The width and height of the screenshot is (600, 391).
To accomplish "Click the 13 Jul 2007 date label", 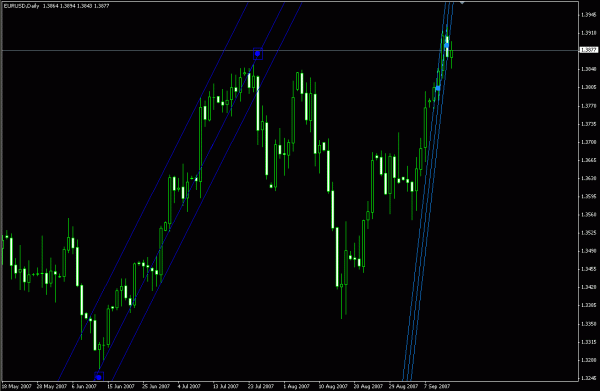I will [x=226, y=386].
